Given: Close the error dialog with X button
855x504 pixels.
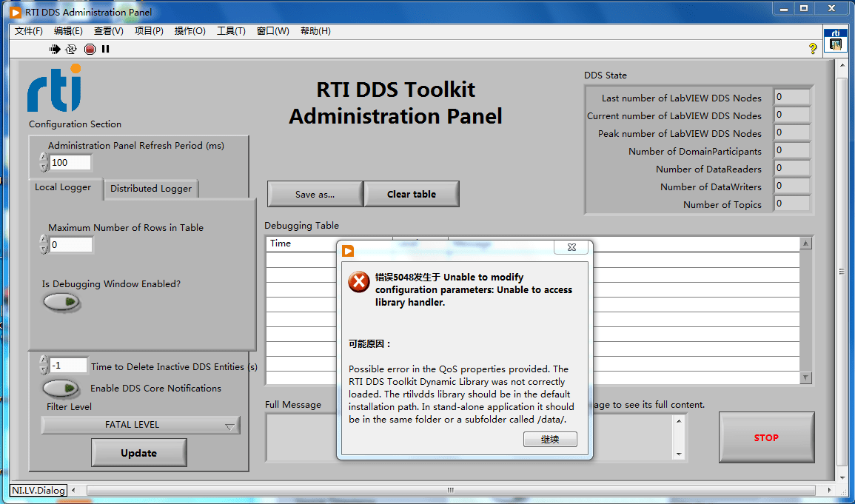Looking at the screenshot, I should 571,247.
